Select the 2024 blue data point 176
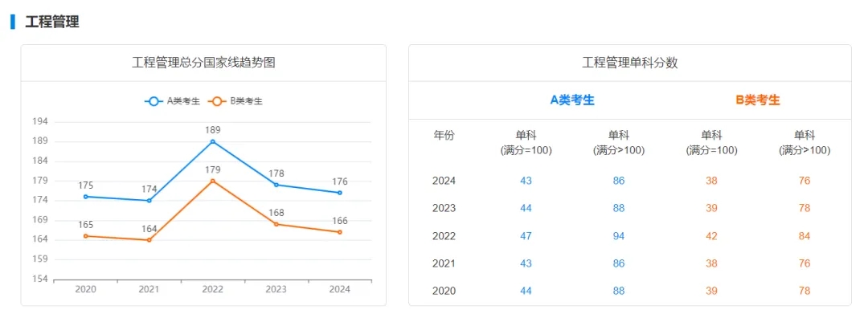This screenshot has width=868, height=318. (340, 193)
